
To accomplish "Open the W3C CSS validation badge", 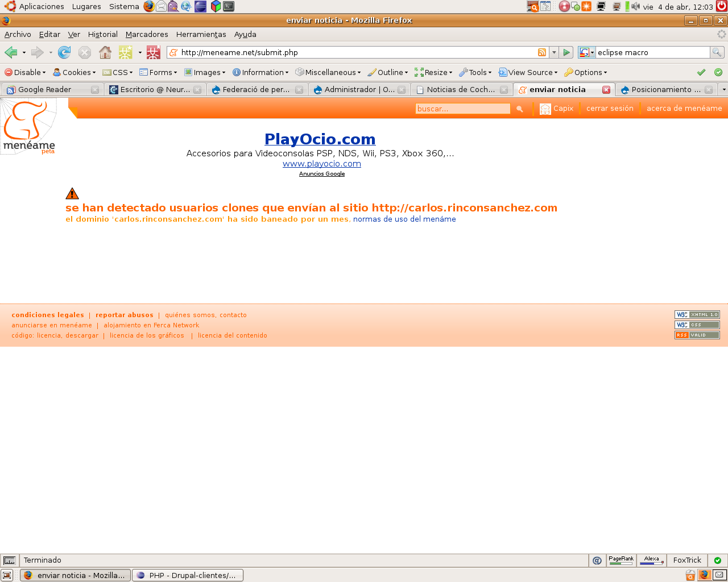I will (x=697, y=325).
